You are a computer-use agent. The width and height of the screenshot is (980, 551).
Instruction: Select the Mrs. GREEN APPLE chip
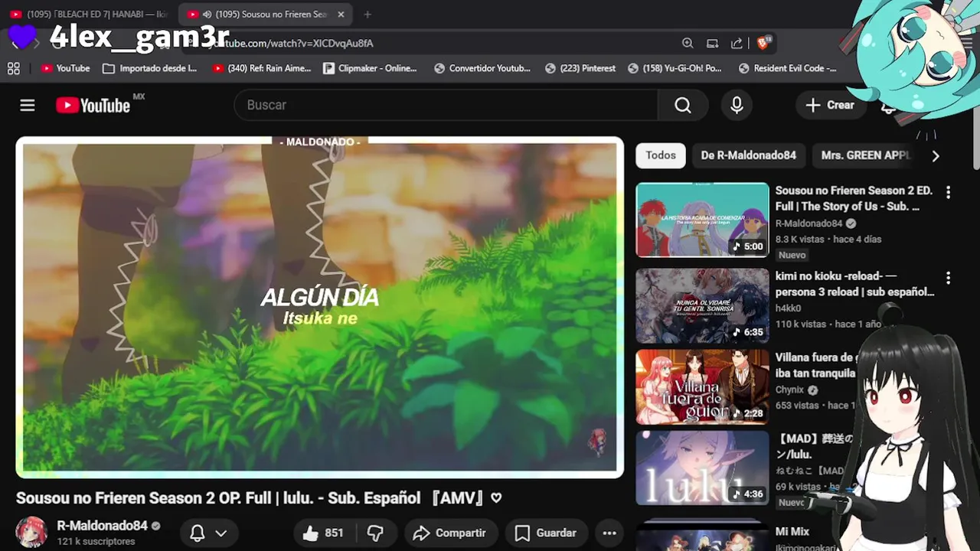click(865, 155)
